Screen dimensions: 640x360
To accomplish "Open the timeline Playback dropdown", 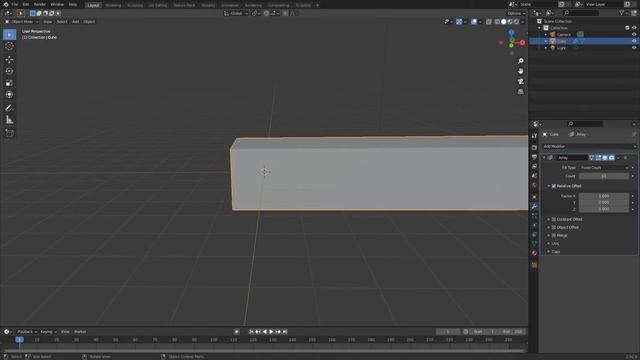I will (x=27, y=332).
